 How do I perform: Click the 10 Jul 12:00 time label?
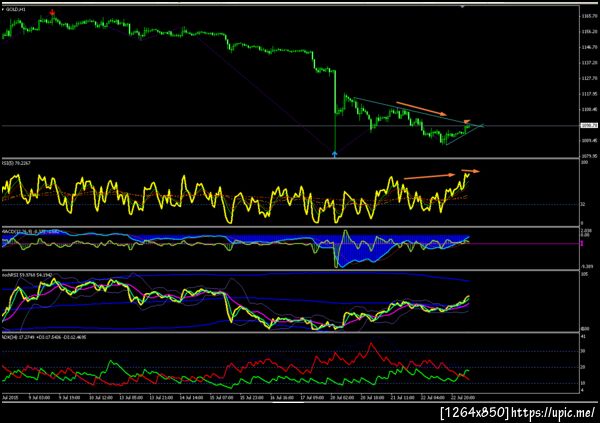pyautogui.click(x=101, y=398)
